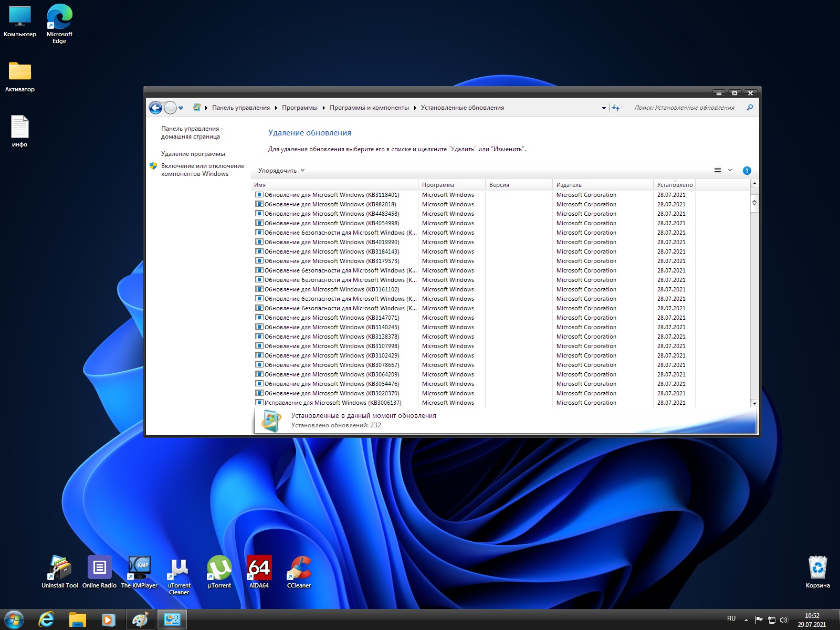Open help with the blue question icon
Image resolution: width=840 pixels, height=630 pixels.
[747, 171]
